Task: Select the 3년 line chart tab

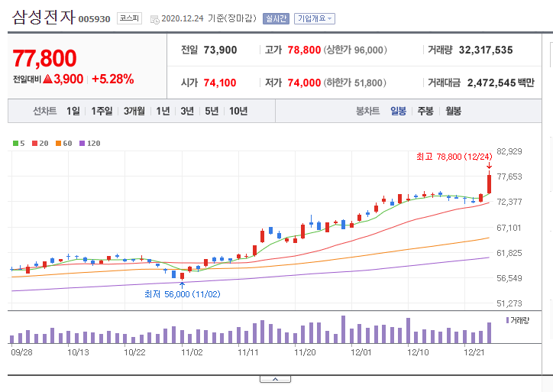Action: [187, 111]
